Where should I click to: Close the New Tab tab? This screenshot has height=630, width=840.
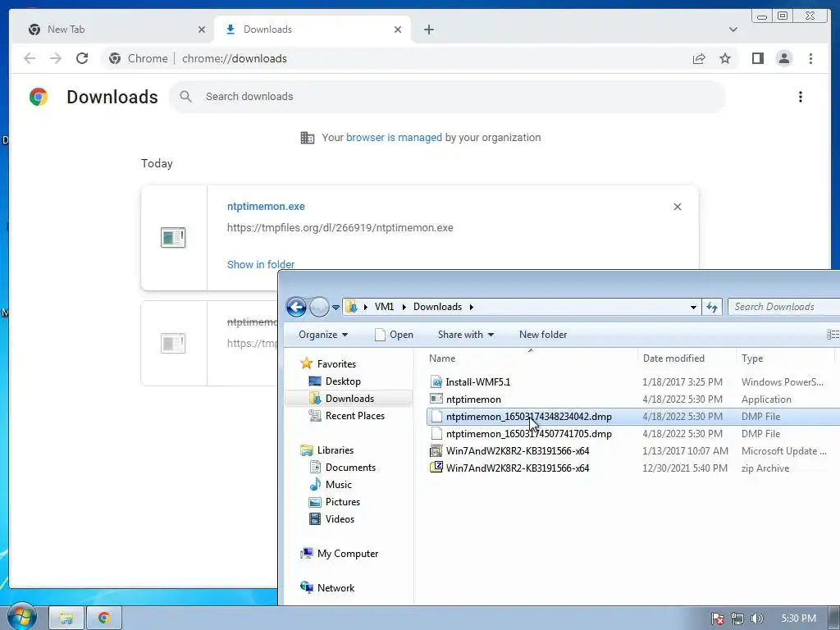click(202, 30)
